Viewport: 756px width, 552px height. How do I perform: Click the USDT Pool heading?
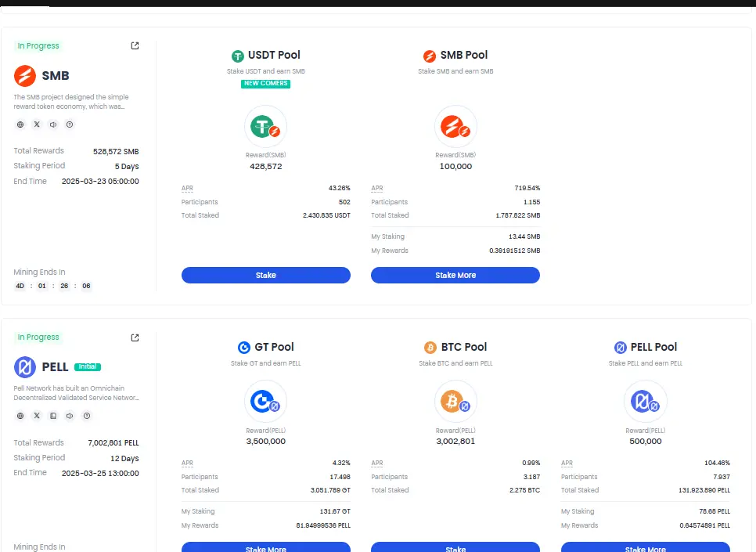point(274,55)
